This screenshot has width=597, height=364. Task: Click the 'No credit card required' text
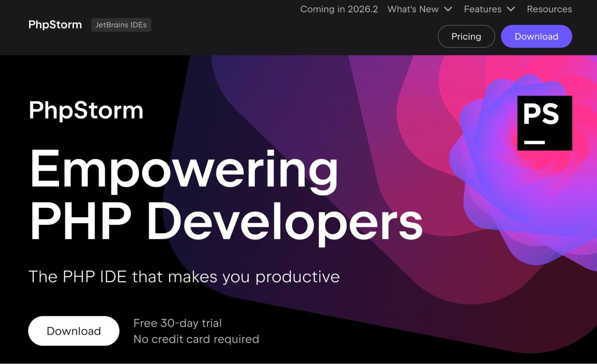[196, 339]
